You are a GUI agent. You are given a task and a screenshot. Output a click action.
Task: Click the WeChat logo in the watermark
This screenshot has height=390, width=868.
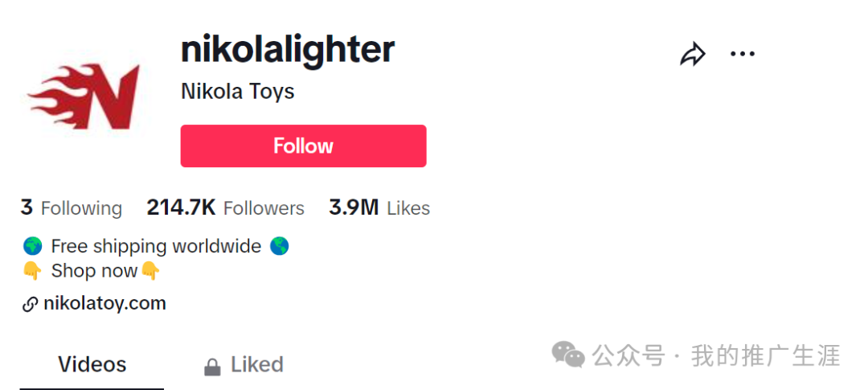coord(568,355)
